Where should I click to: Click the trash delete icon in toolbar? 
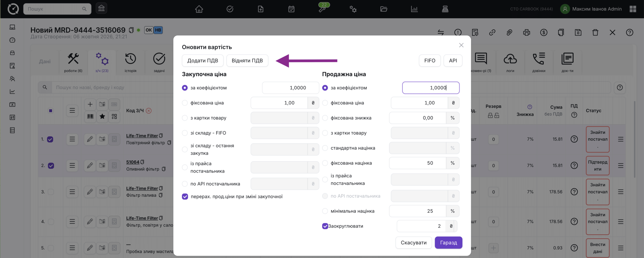(595, 32)
